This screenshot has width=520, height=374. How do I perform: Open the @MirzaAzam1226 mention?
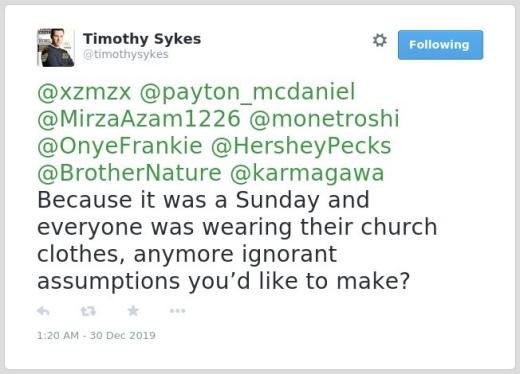click(x=139, y=119)
